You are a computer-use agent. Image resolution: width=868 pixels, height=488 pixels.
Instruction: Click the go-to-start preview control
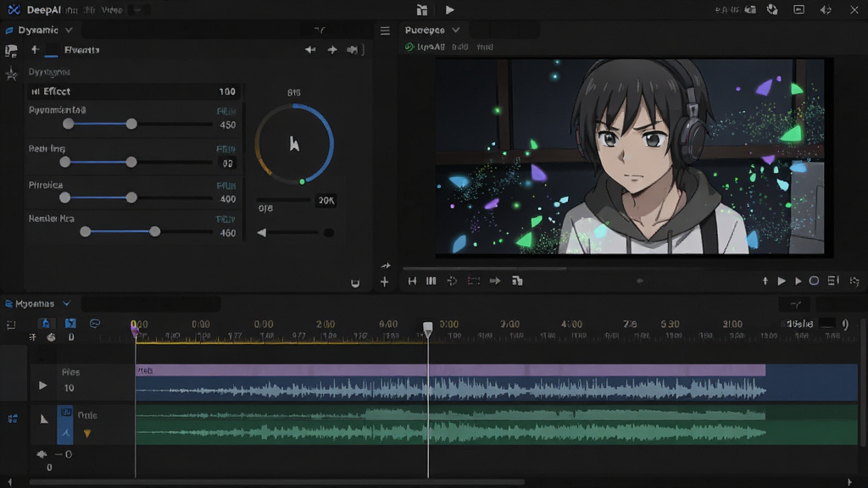412,281
